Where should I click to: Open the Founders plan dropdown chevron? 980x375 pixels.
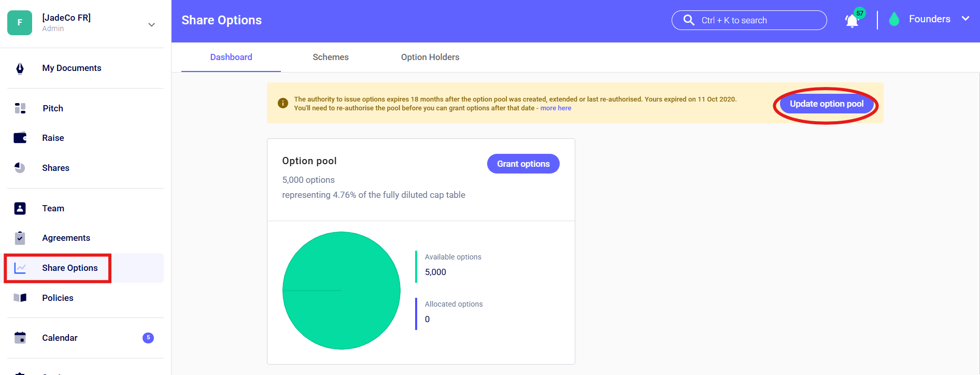tap(965, 19)
